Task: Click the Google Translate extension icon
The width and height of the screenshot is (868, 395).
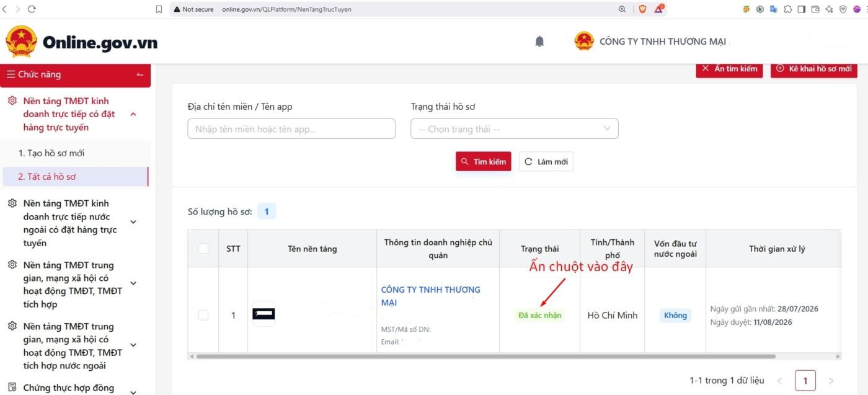Action: pyautogui.click(x=774, y=9)
